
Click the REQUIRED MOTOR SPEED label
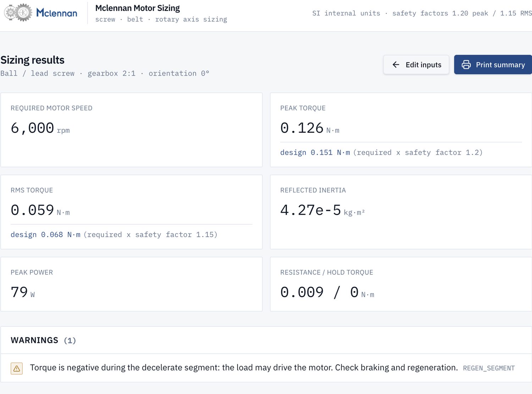coord(51,108)
